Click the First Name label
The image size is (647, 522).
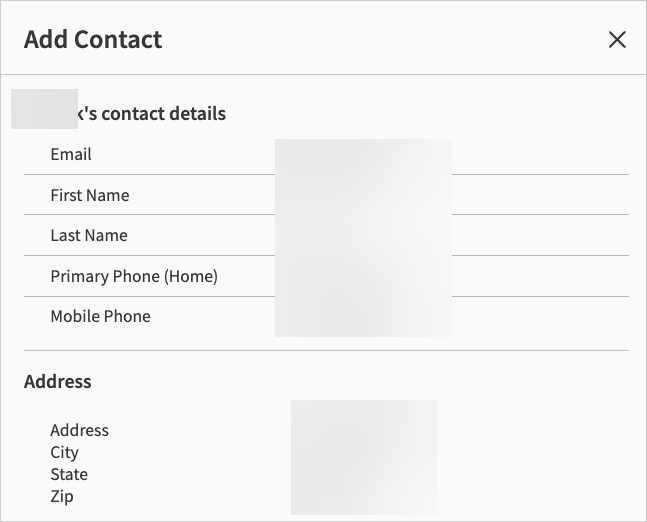pos(90,195)
